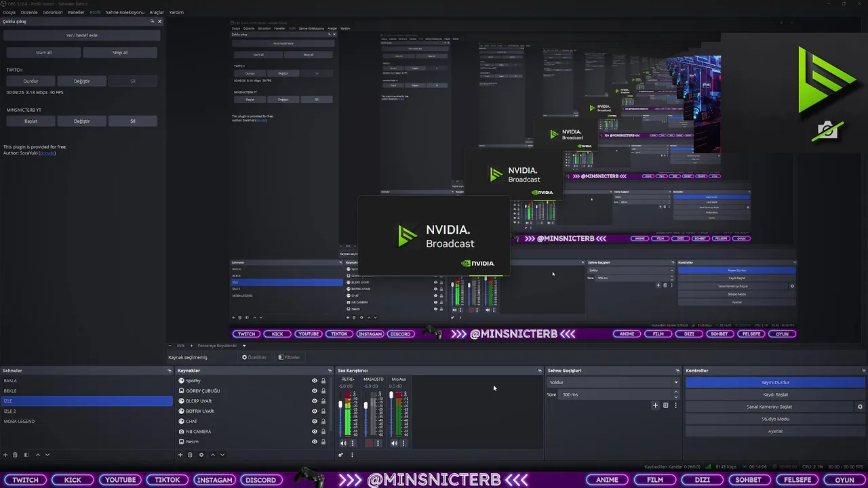
Task: Add a new source with the Kaynaklar plus icon
Action: pos(180,455)
